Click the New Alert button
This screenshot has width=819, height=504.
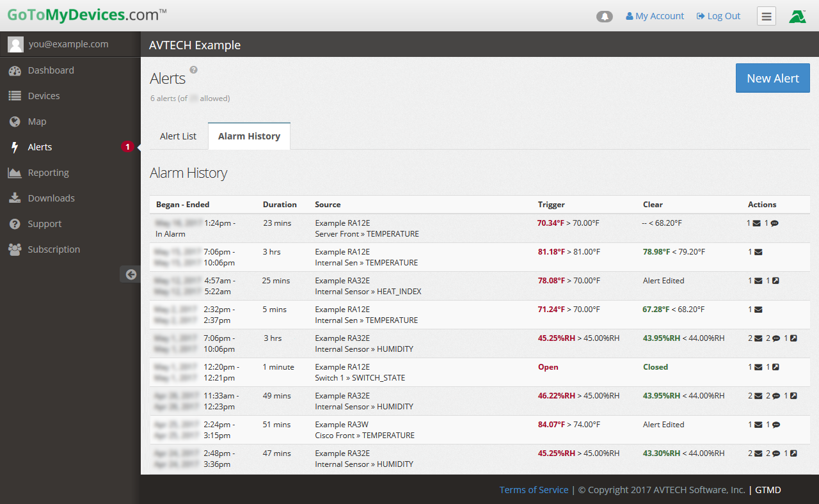[x=772, y=78]
